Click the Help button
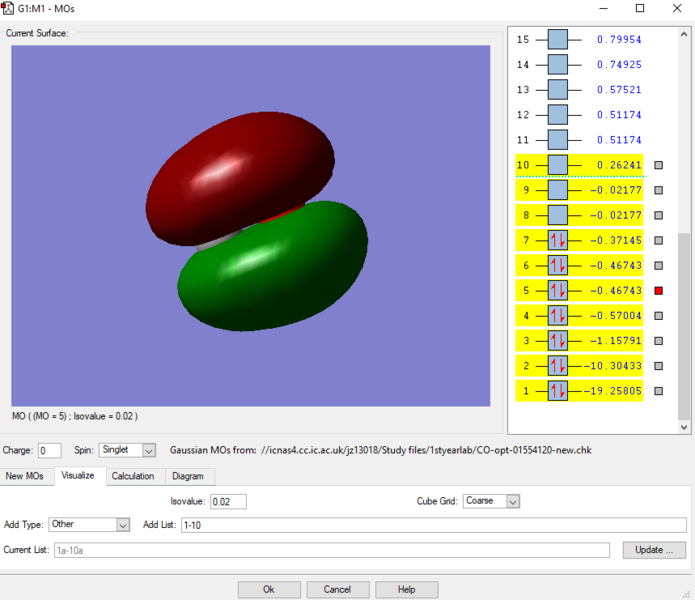This screenshot has width=695, height=600. [x=406, y=589]
